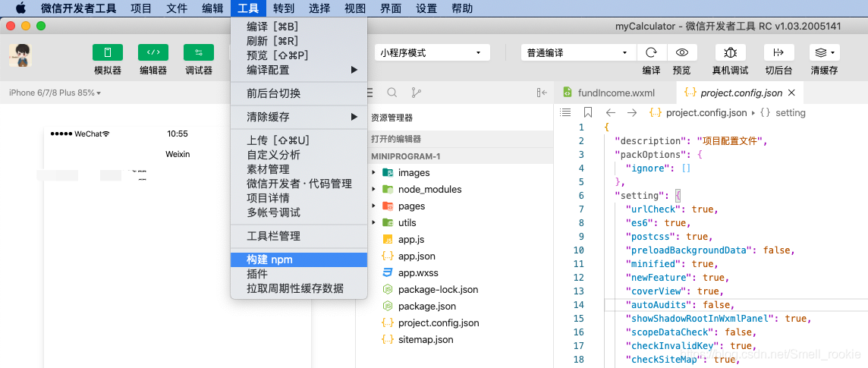Viewport: 868px width, 368px height.
Task: Select 刷新 [⌘R] menu item
Action: tap(299, 41)
